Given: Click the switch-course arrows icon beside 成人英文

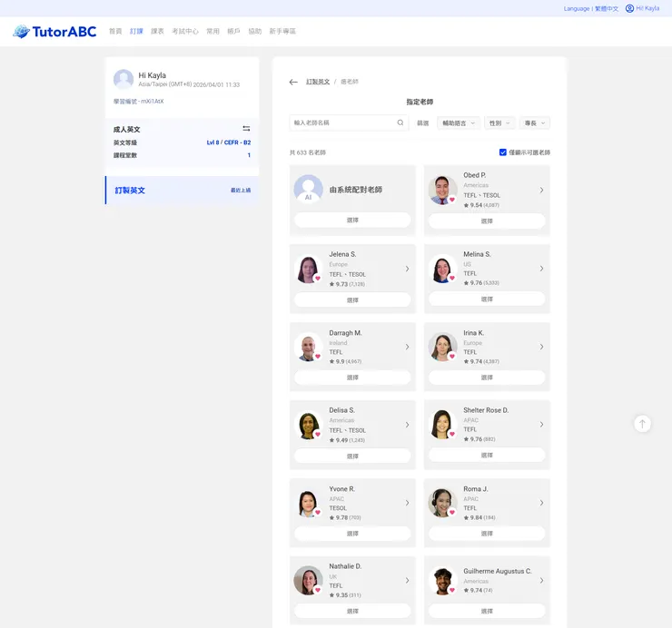Looking at the screenshot, I should click(246, 129).
